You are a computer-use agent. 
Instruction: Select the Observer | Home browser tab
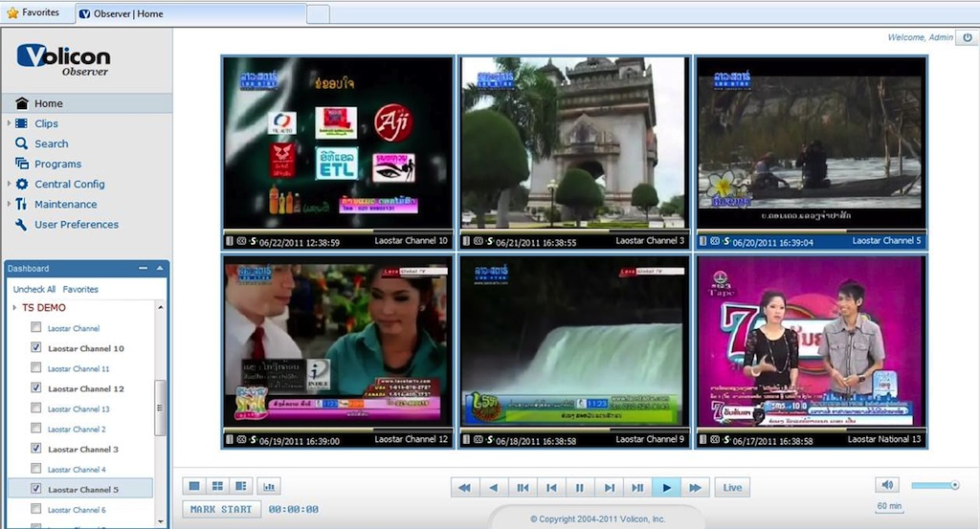190,13
